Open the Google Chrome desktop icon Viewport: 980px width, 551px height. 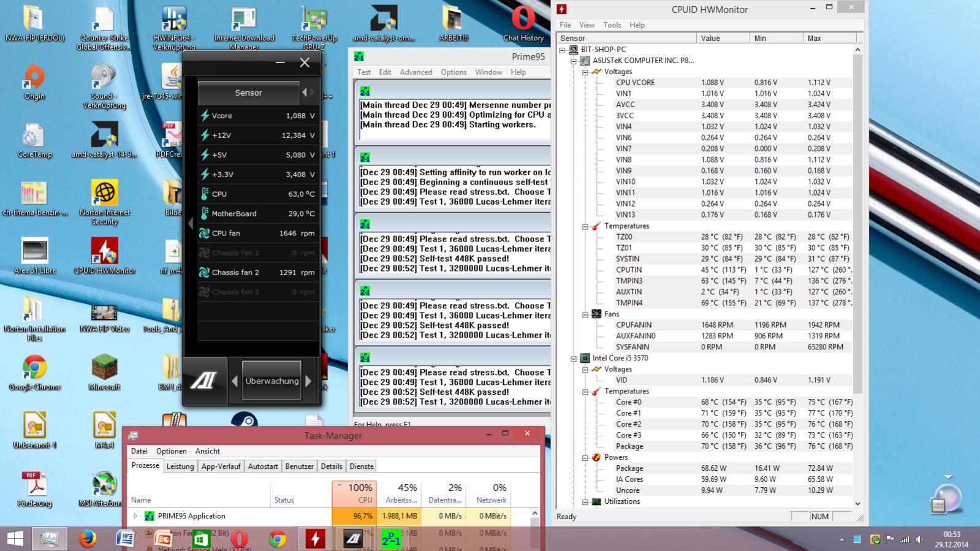point(34,373)
